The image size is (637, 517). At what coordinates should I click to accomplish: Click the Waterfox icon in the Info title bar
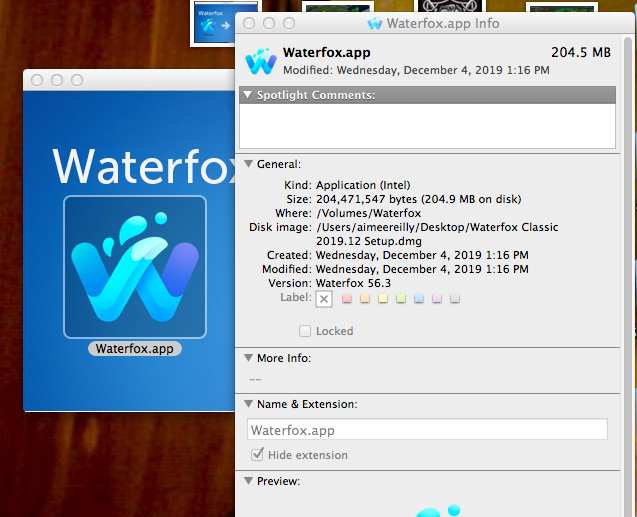(375, 24)
